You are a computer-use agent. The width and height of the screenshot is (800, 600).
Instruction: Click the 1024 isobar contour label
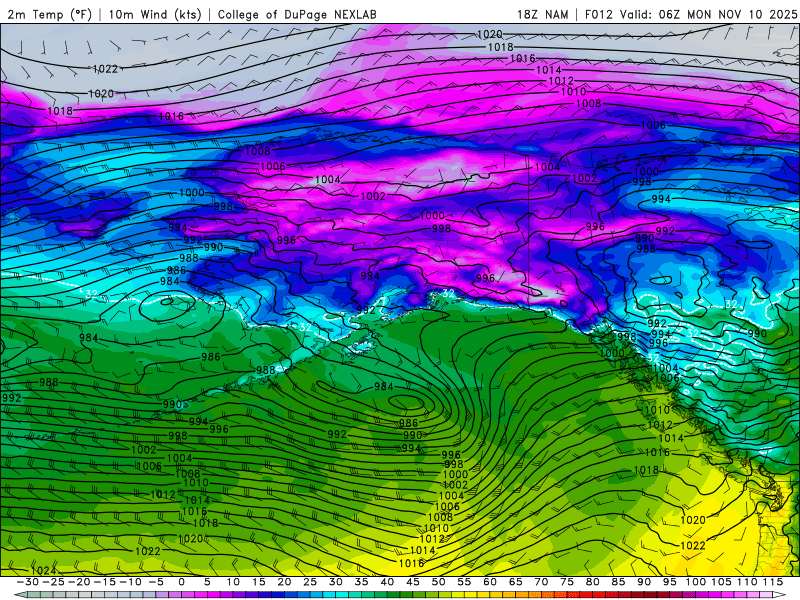43,570
